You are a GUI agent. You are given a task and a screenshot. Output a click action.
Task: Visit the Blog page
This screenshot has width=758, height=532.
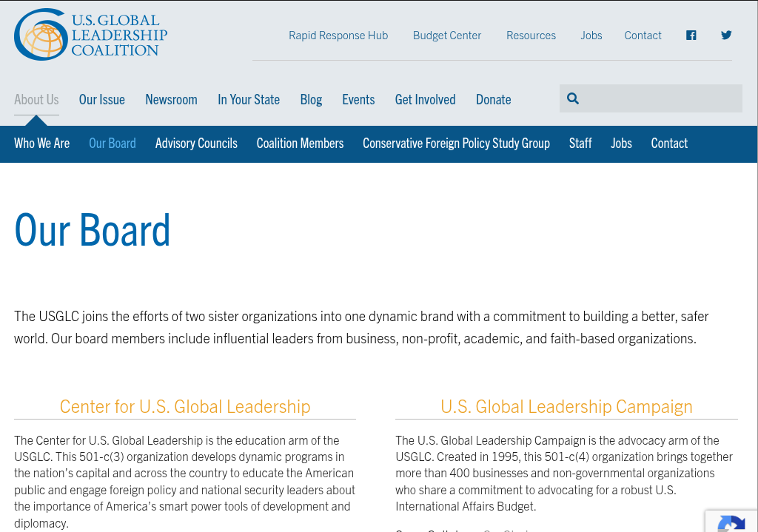311,100
